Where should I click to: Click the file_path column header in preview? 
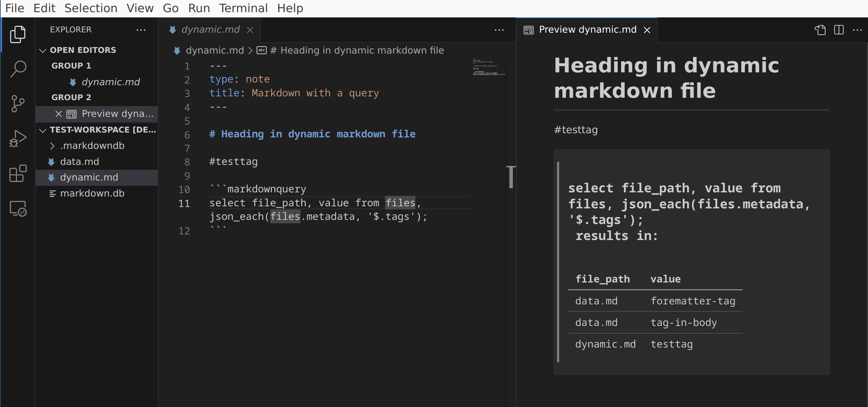tap(602, 279)
